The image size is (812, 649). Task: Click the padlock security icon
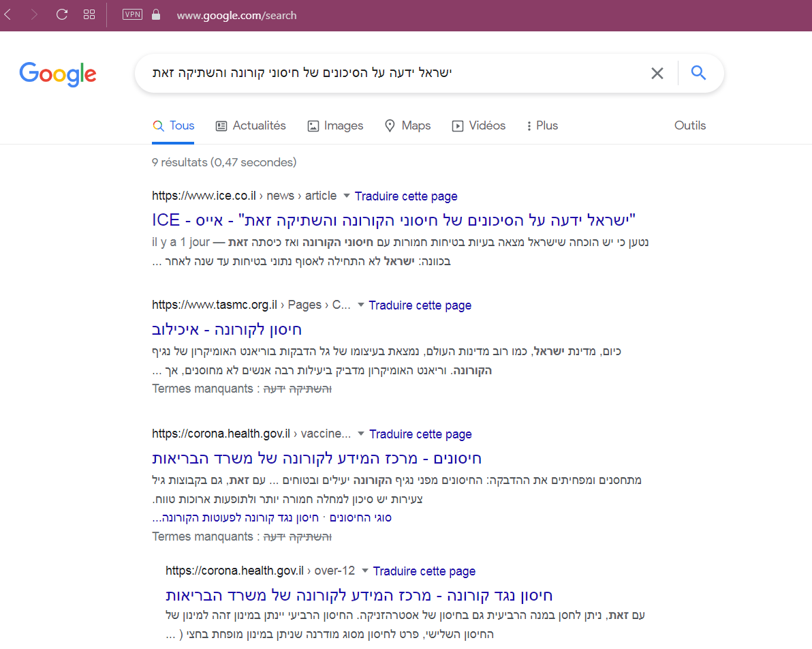point(156,14)
